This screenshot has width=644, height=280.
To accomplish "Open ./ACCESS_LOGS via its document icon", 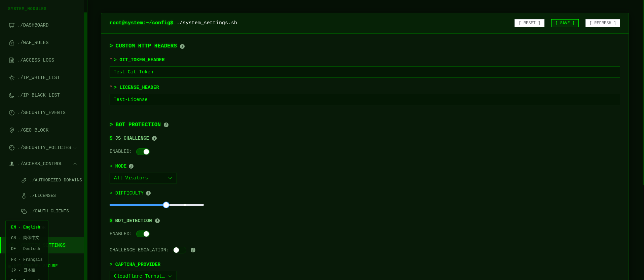I will tap(12, 60).
